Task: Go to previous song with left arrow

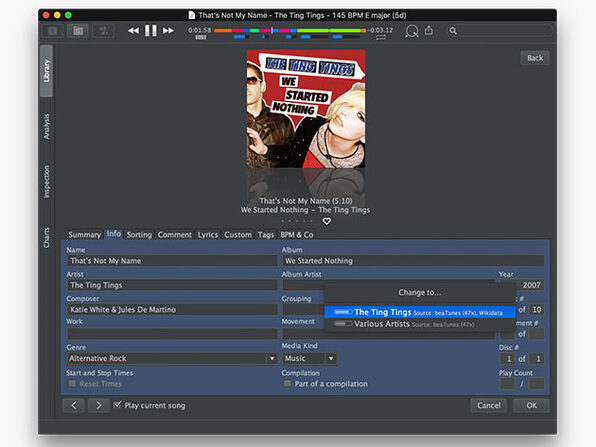Action: 74,406
